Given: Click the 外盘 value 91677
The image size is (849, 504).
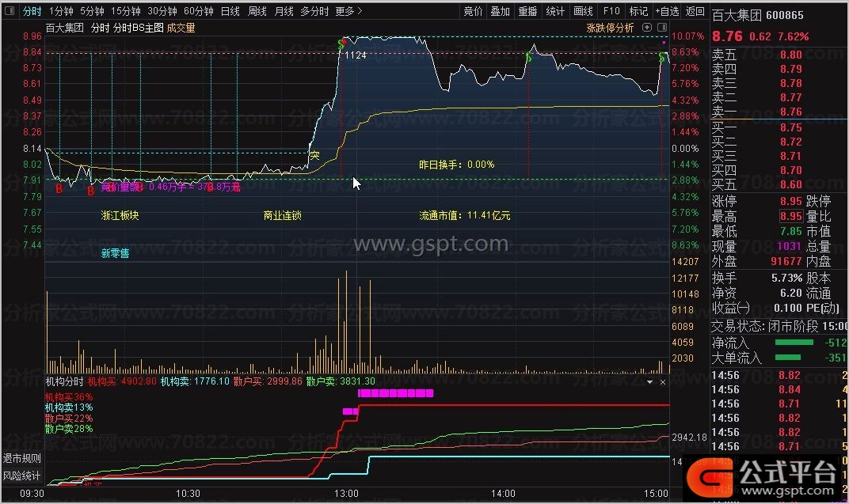Looking at the screenshot, I should (786, 261).
